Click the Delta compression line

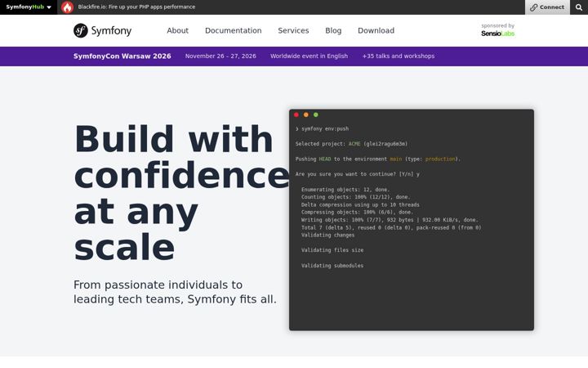point(360,204)
